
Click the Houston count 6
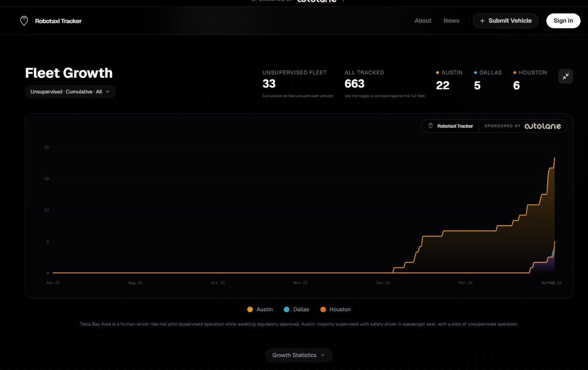tap(516, 86)
